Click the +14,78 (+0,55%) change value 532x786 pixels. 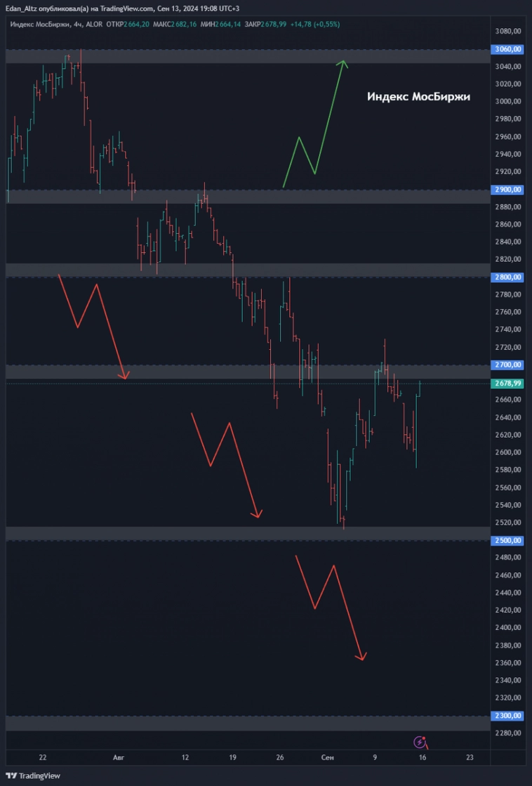[314, 24]
